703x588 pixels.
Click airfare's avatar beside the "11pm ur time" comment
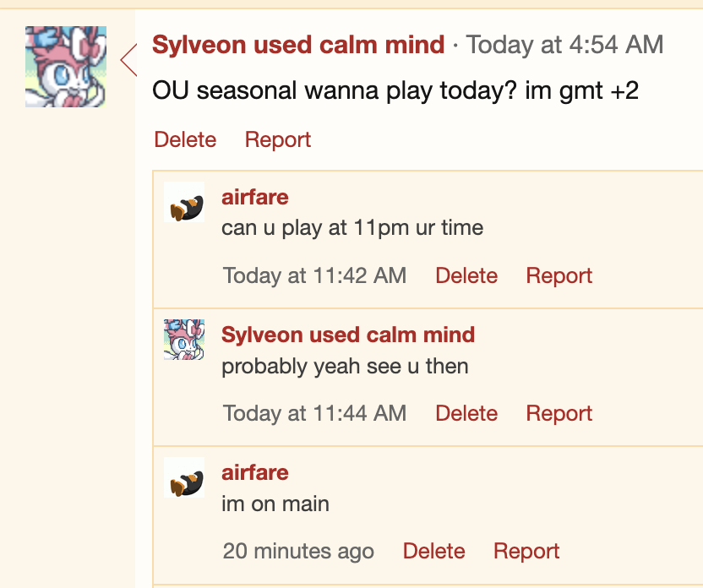(x=184, y=203)
